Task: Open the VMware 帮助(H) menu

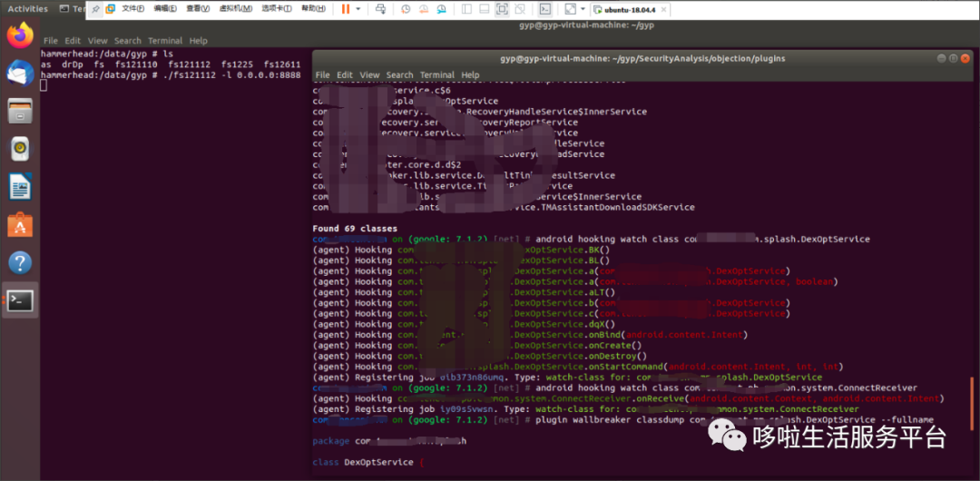Action: (313, 9)
